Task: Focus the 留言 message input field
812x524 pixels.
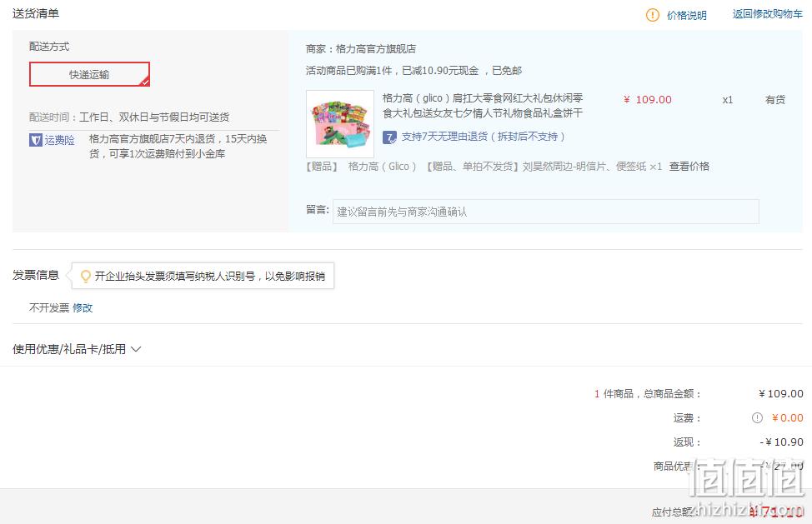Action: pos(546,212)
